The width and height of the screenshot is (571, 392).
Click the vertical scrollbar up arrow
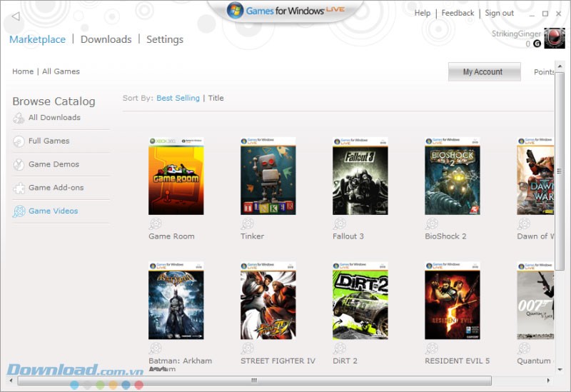coord(560,66)
